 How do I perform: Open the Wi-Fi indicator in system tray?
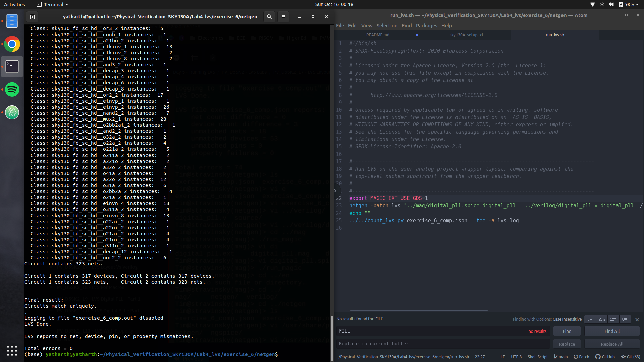[x=593, y=4]
